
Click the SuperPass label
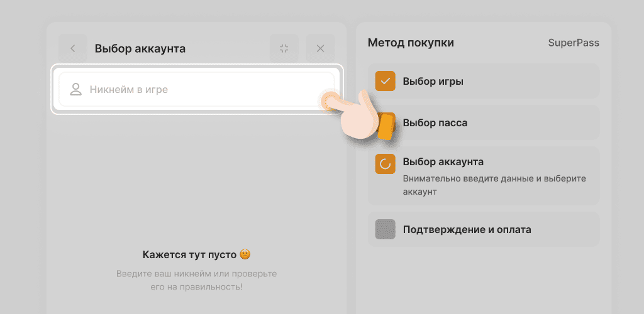573,43
